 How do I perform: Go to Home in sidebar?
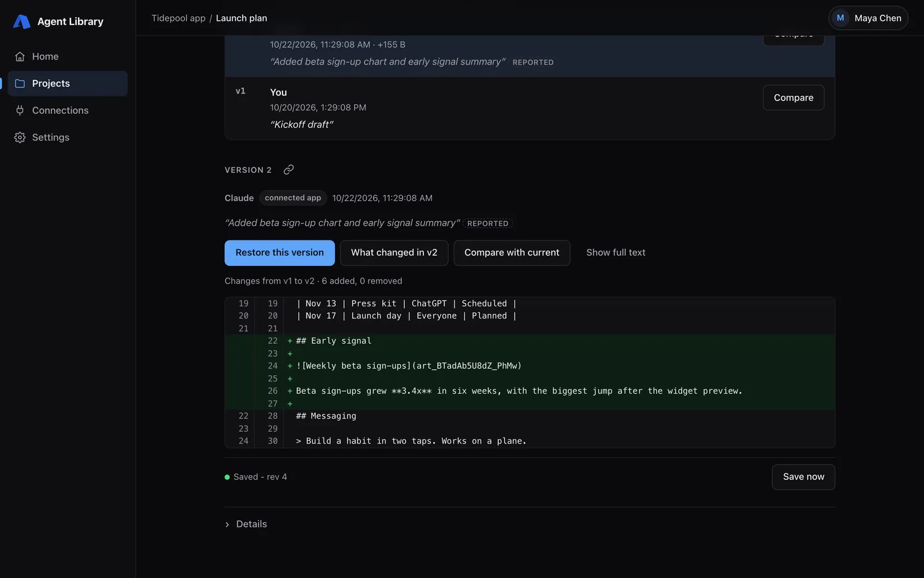[68, 57]
